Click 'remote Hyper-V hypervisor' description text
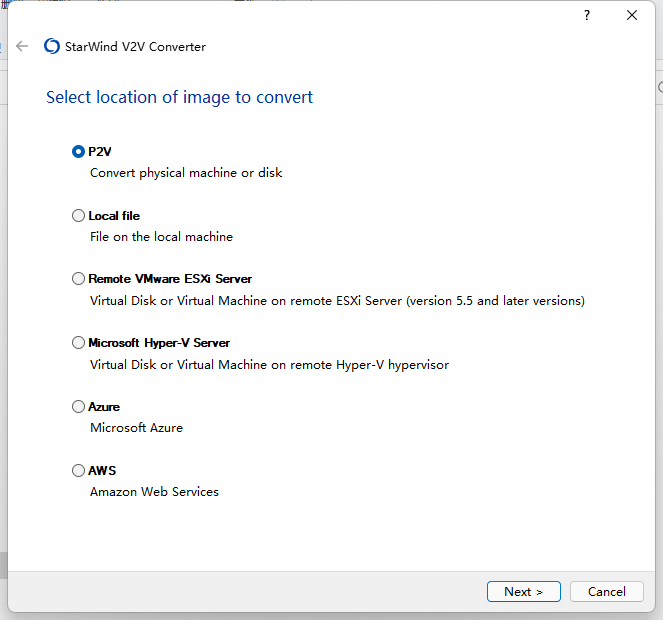Image resolution: width=663 pixels, height=620 pixels. click(x=269, y=365)
